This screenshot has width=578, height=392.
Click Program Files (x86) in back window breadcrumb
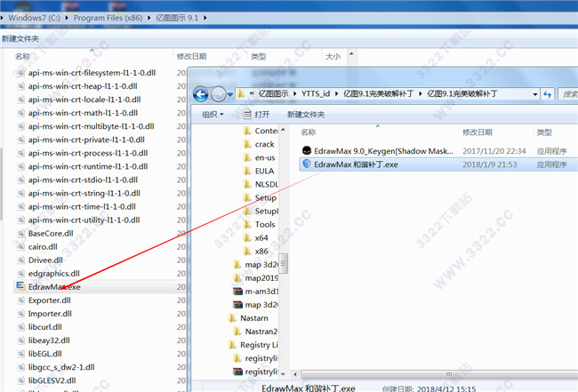(108, 18)
